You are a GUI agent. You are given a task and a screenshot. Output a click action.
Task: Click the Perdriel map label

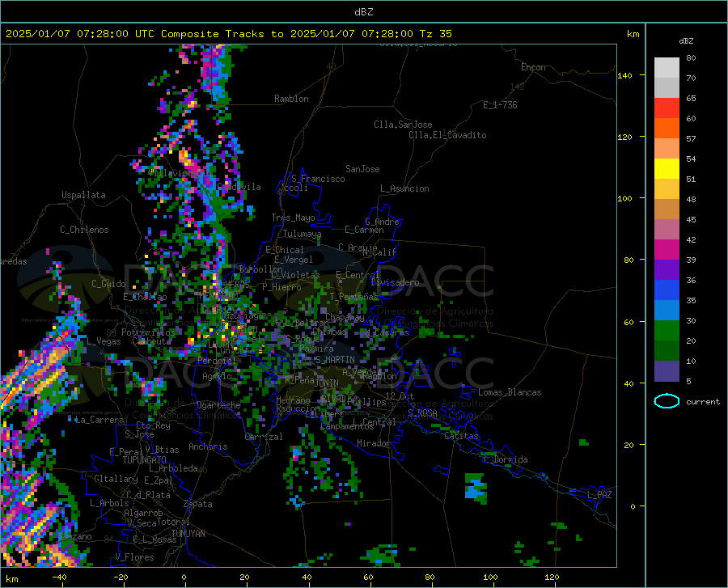pos(218,361)
